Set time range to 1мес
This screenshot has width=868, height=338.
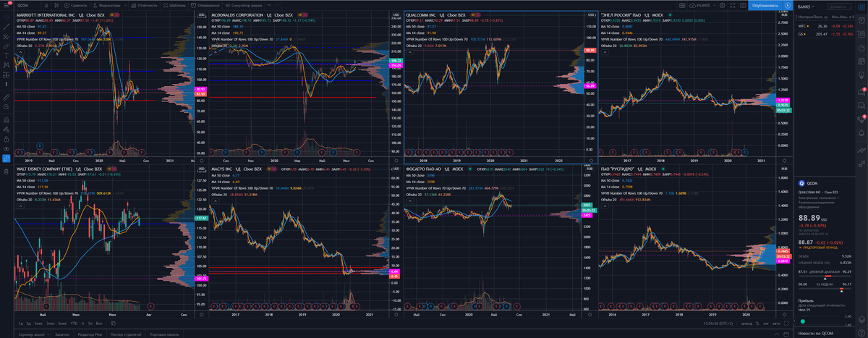(38, 324)
